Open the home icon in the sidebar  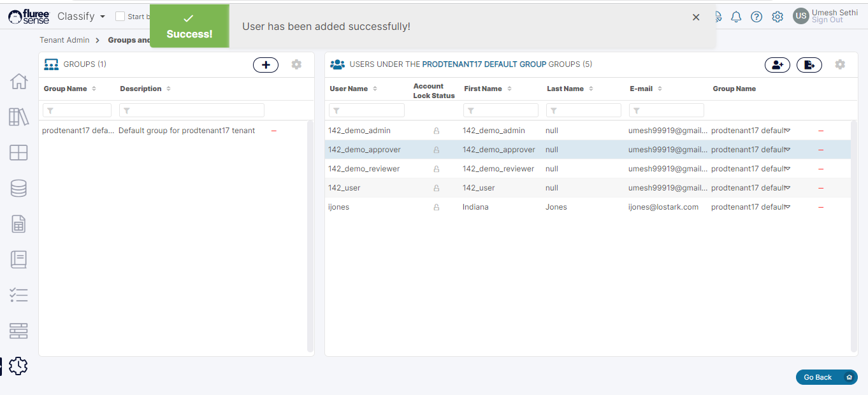18,82
